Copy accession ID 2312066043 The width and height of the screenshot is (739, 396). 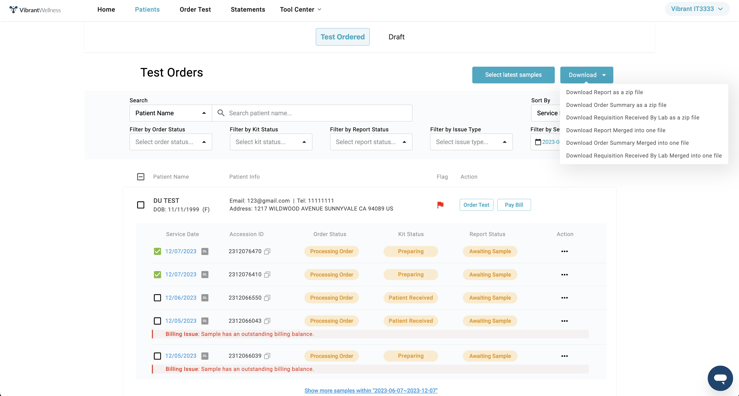click(x=267, y=321)
